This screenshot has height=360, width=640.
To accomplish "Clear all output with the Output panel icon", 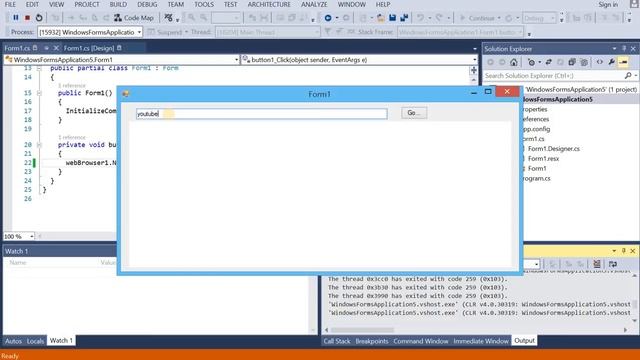I will (596, 264).
